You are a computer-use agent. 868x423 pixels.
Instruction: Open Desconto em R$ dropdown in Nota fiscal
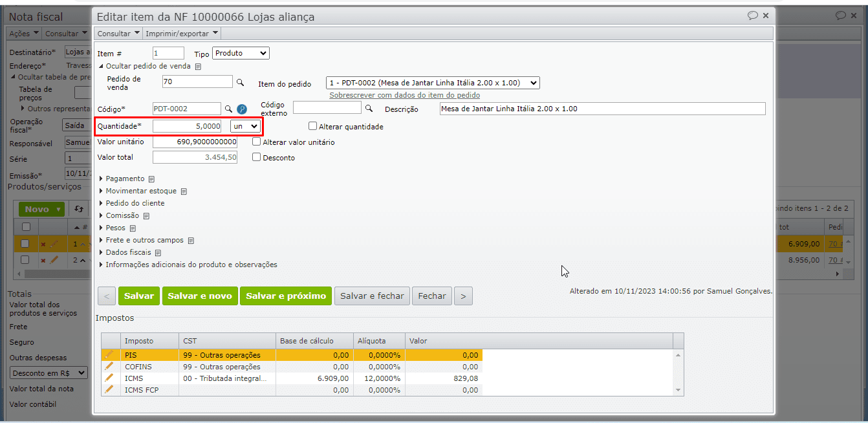tap(49, 373)
